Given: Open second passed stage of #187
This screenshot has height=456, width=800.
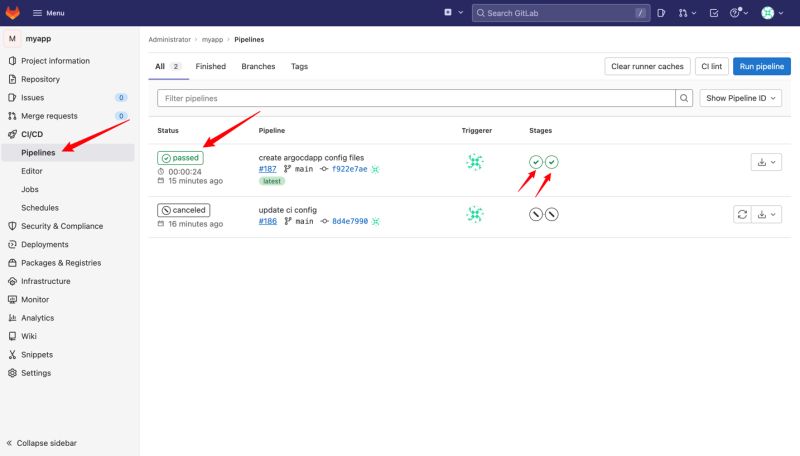Looking at the screenshot, I should coord(552,162).
